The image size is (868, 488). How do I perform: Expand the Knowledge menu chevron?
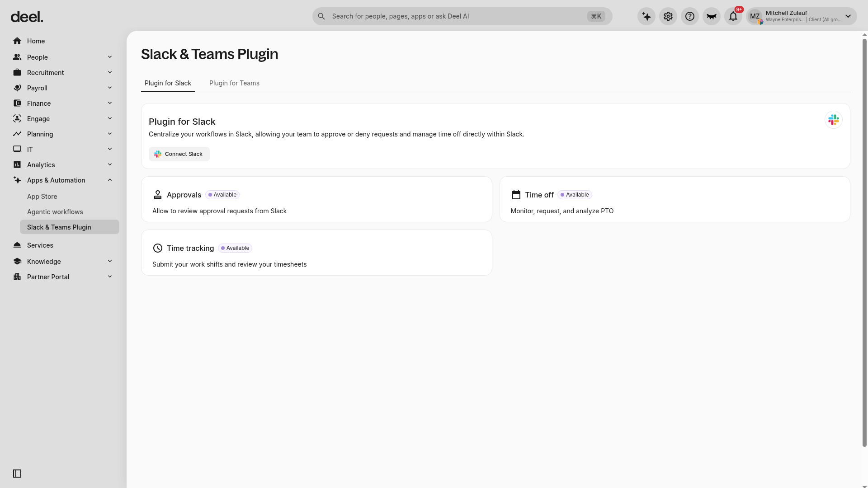110,261
